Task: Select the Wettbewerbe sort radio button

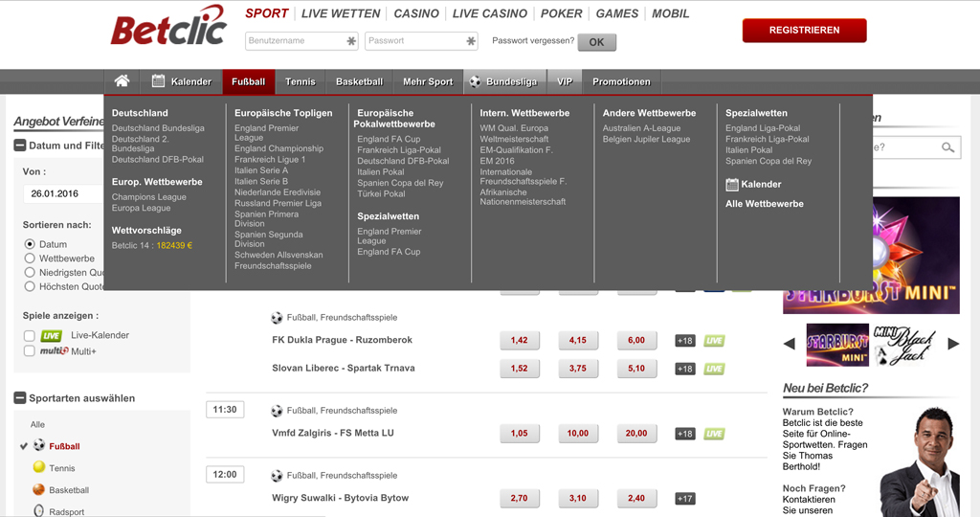Action: click(30, 258)
